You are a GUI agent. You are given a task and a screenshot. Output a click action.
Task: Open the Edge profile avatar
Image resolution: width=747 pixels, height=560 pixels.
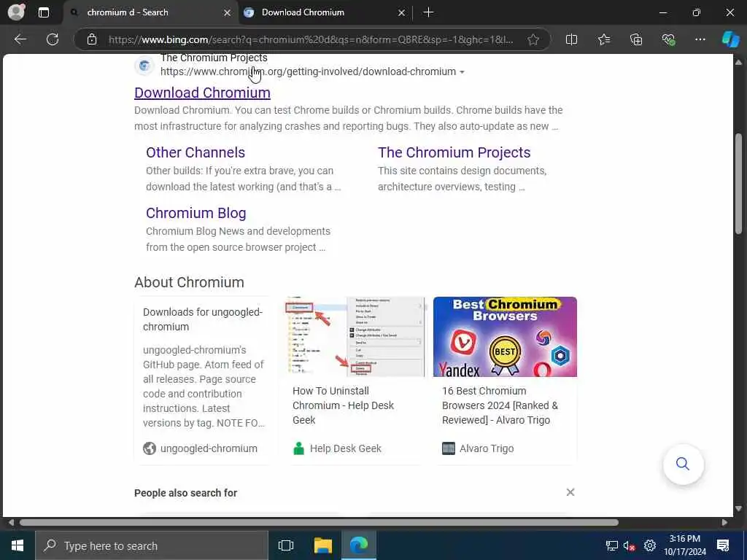[16, 12]
